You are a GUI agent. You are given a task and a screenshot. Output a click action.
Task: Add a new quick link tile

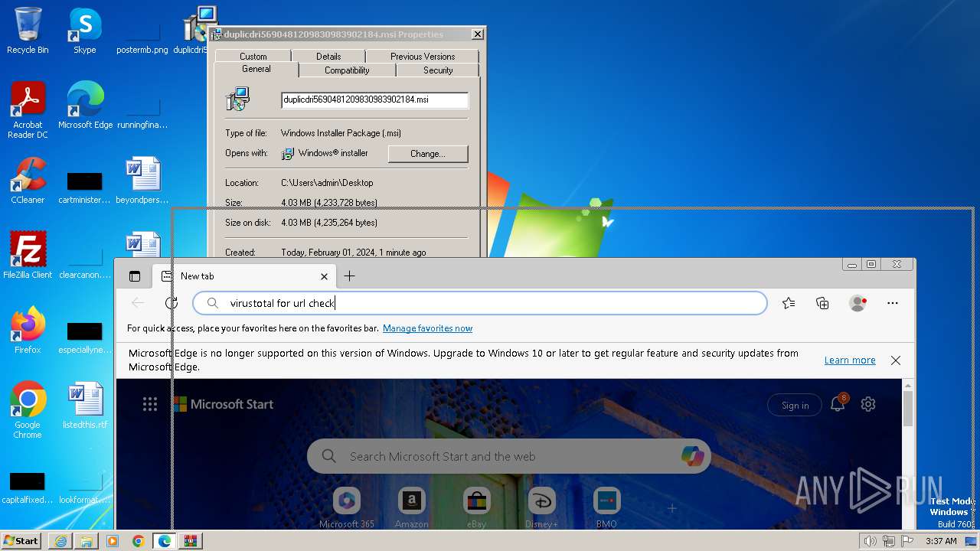pos(672,508)
